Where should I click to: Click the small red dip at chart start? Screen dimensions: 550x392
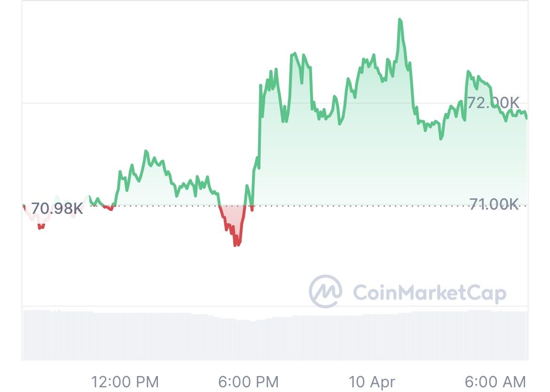point(41,227)
